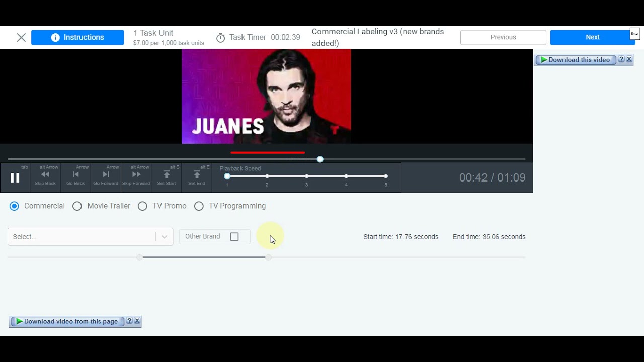Viewport: 644px width, 362px height.
Task: Close the task with the X icon
Action: 21,37
